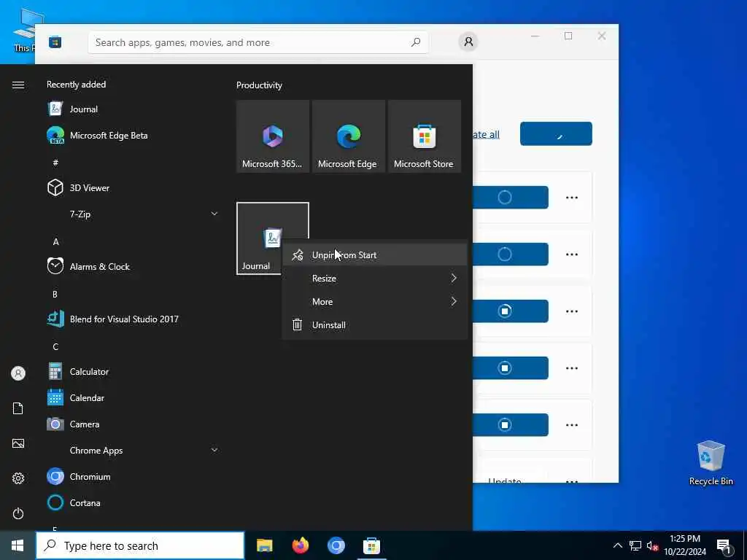
Task: Open Pictures from Start sidebar
Action: tap(18, 443)
